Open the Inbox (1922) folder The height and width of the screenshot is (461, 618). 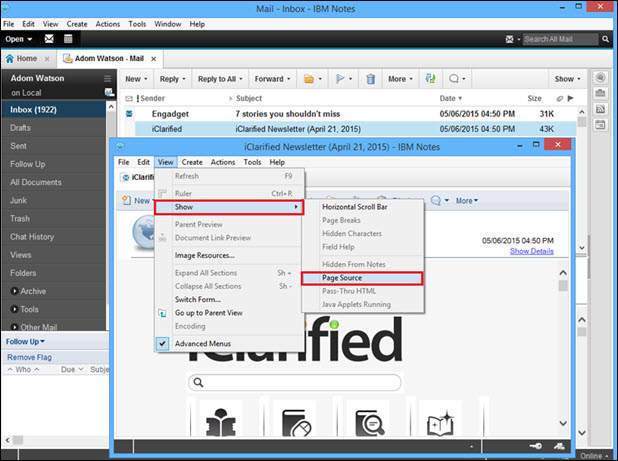pyautogui.click(x=54, y=110)
